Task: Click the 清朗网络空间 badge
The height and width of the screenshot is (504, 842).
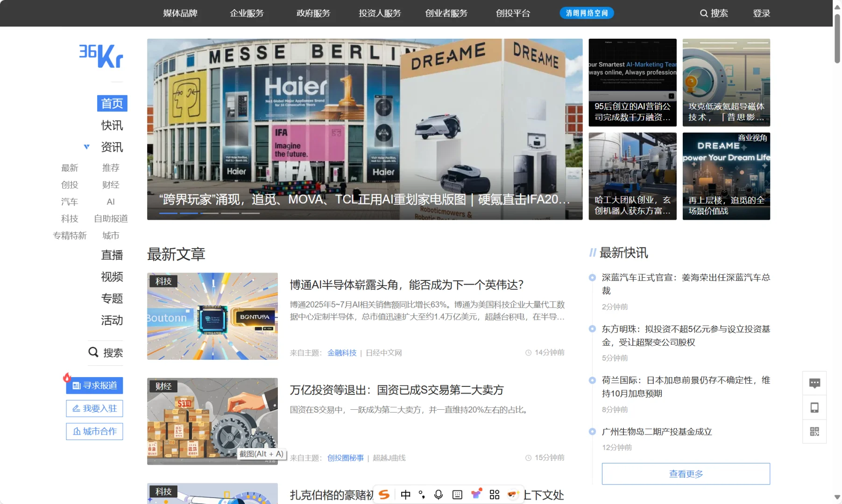Action: 587,13
